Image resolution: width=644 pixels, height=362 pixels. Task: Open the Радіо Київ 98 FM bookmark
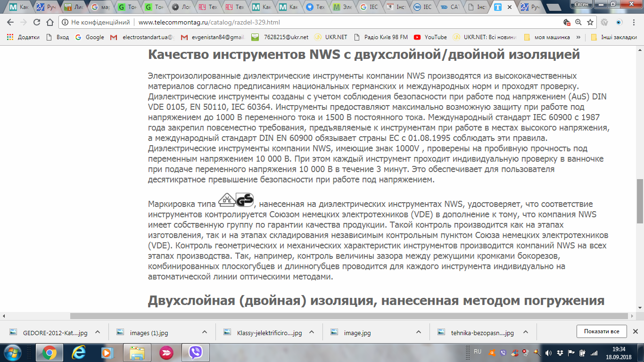(x=380, y=37)
